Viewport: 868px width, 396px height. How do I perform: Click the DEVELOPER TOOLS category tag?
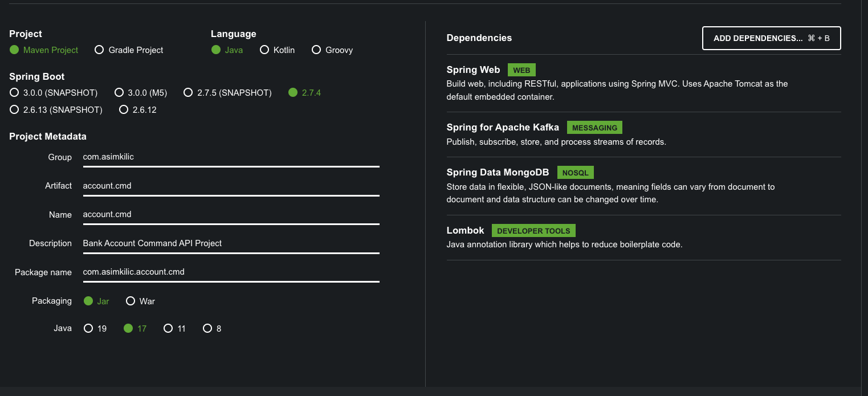tap(533, 231)
